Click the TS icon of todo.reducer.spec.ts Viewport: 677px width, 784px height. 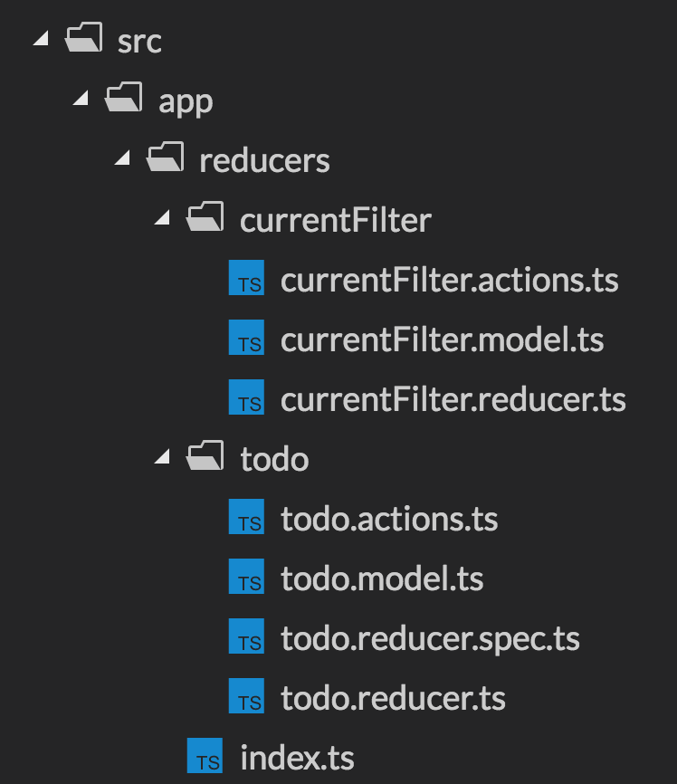tap(246, 636)
